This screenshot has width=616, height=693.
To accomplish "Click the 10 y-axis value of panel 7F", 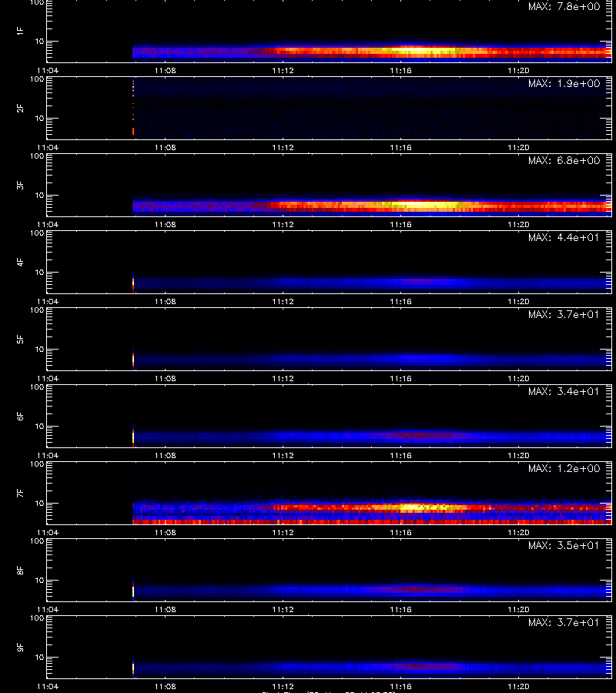I will (39, 503).
